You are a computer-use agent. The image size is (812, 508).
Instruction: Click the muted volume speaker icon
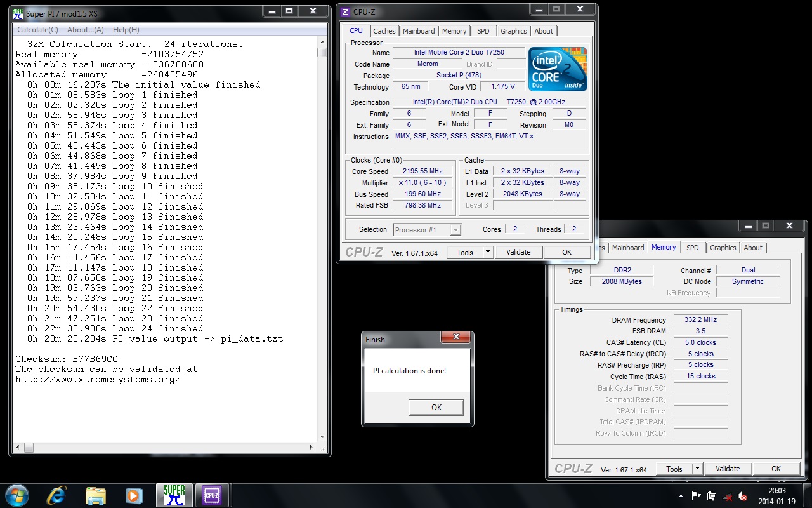742,496
